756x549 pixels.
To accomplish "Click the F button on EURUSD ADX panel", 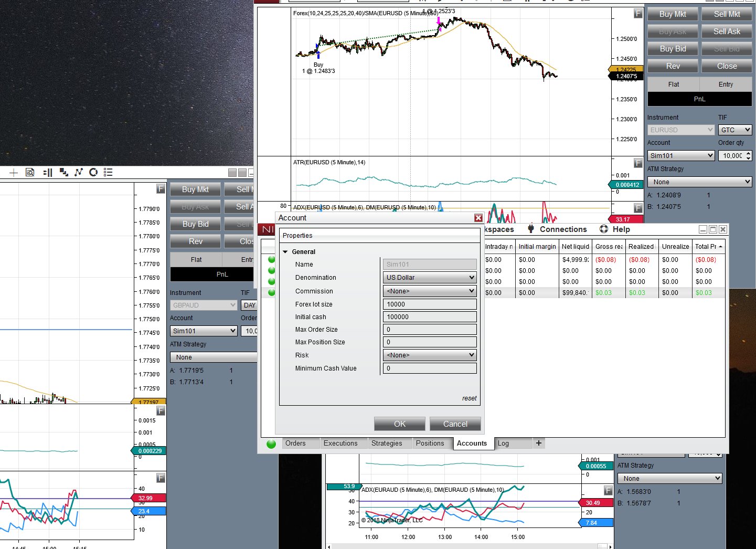I will [x=638, y=208].
